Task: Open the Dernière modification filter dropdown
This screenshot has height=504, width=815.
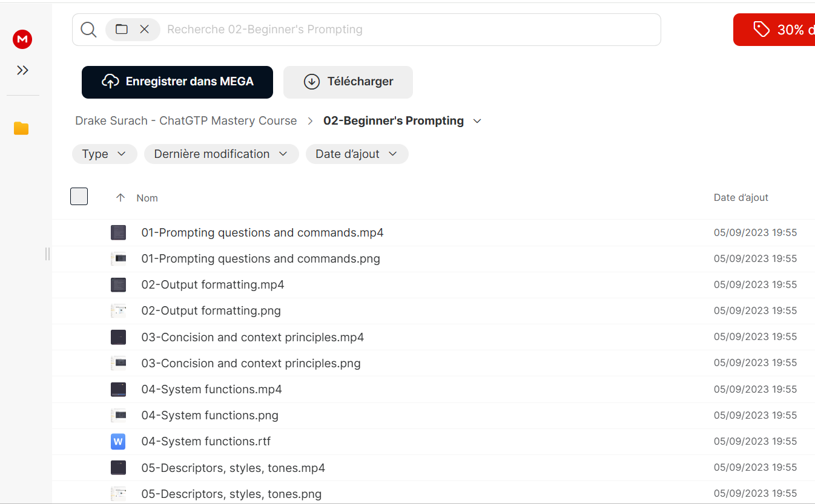Action: point(221,154)
